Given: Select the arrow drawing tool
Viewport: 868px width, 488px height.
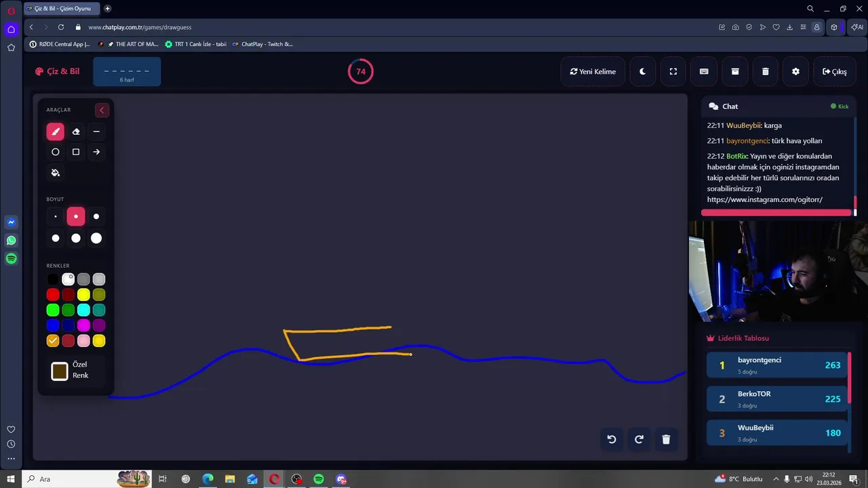Looking at the screenshot, I should coord(96,152).
